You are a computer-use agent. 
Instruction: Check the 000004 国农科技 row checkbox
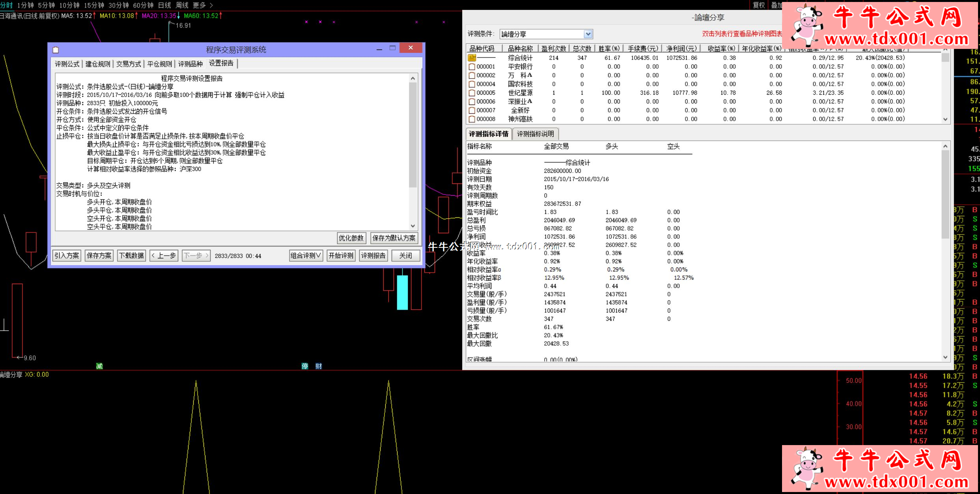[x=472, y=84]
